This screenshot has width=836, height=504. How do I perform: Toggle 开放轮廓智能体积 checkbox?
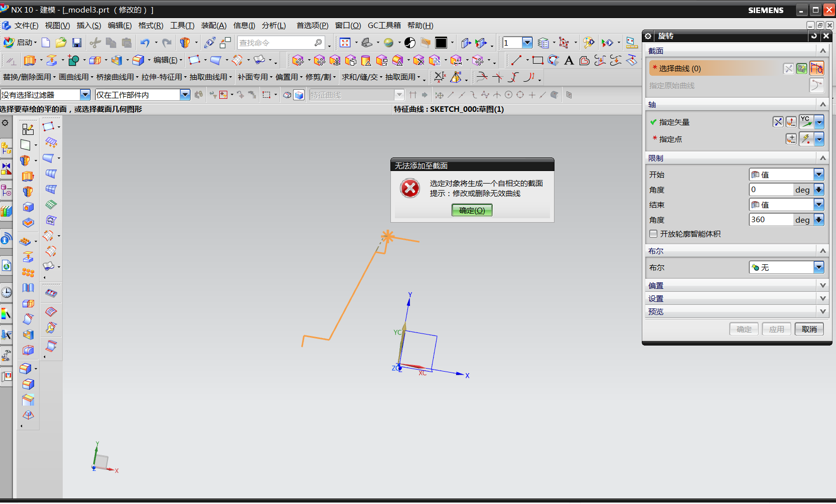click(x=653, y=234)
